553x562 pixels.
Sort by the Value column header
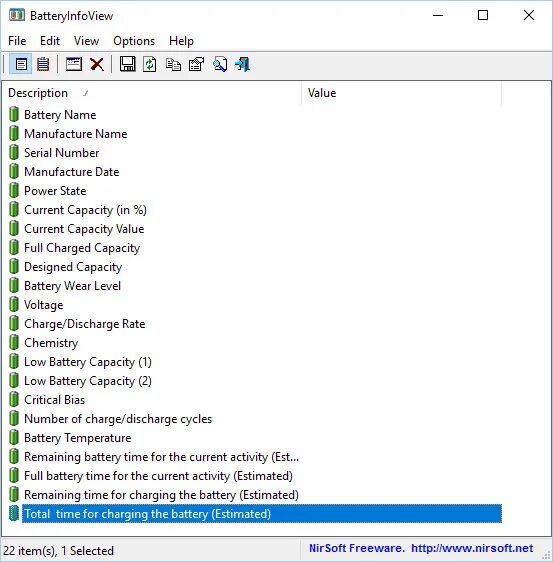(401, 93)
